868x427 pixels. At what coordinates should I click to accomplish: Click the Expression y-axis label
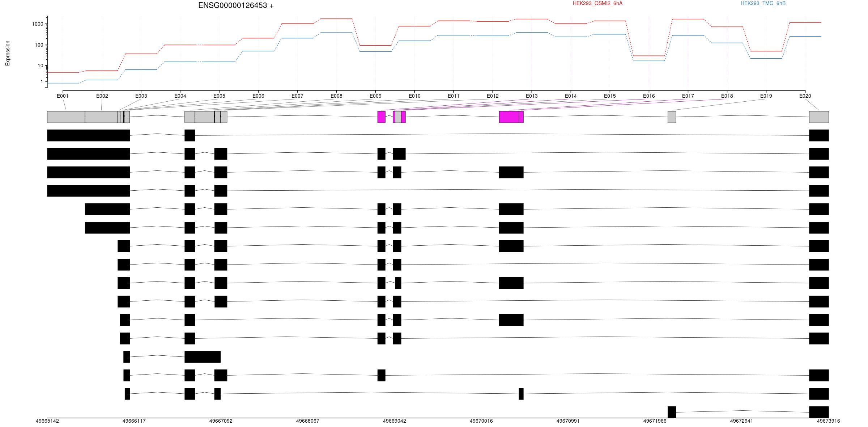[8, 53]
